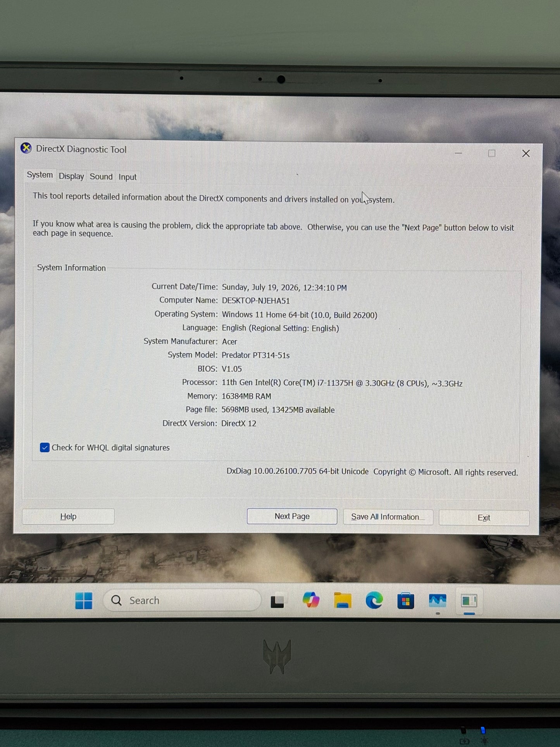The height and width of the screenshot is (747, 560).
Task: Open File Explorer folder icon
Action: pos(342,600)
